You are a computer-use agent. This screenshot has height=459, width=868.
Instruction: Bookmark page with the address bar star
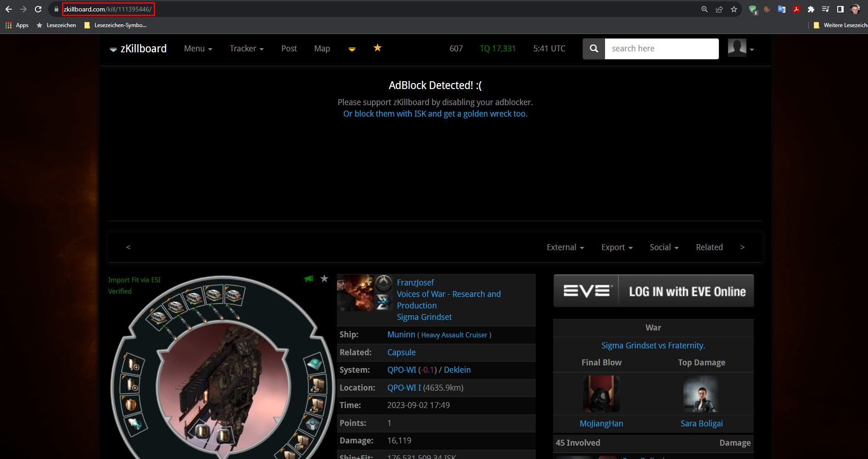(x=734, y=9)
